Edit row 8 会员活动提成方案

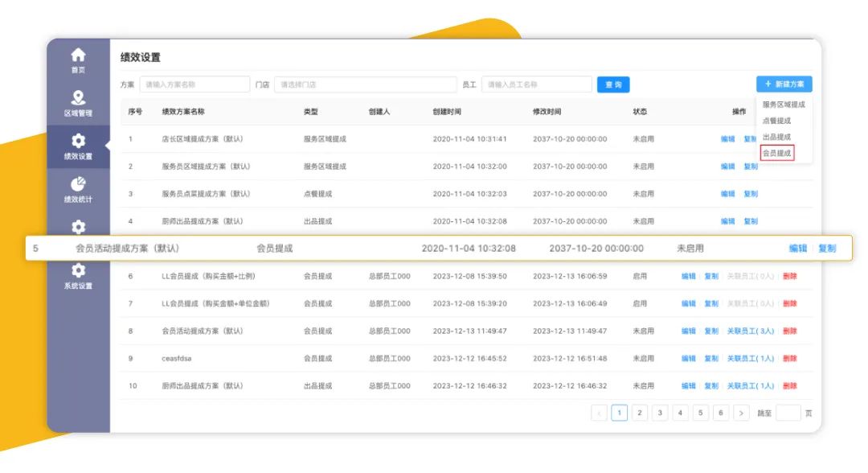click(x=688, y=331)
